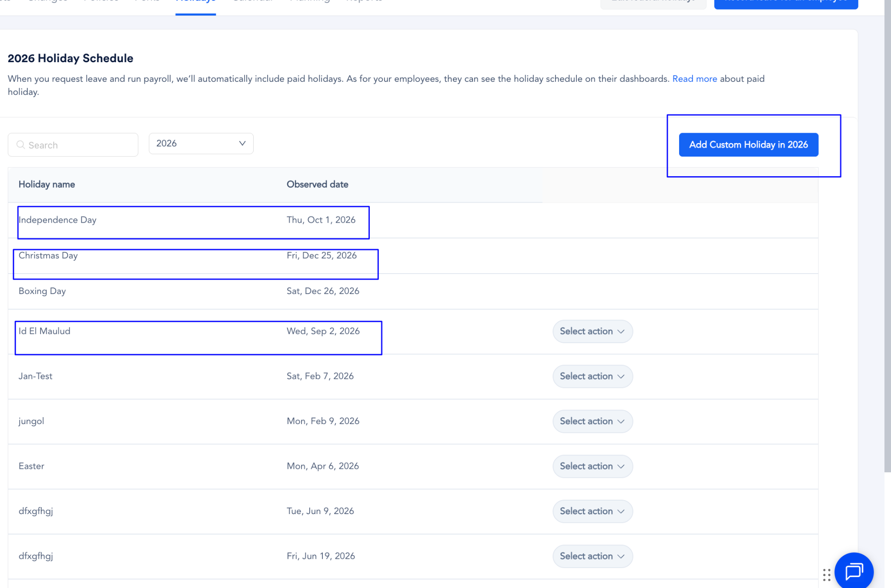Follow the Read more link
Image resolution: width=891 pixels, height=588 pixels.
coord(694,79)
